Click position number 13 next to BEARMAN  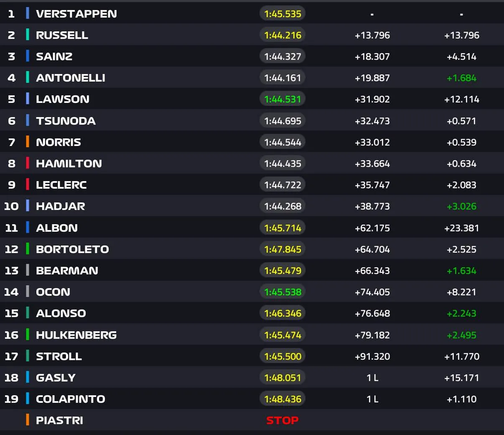(11, 271)
